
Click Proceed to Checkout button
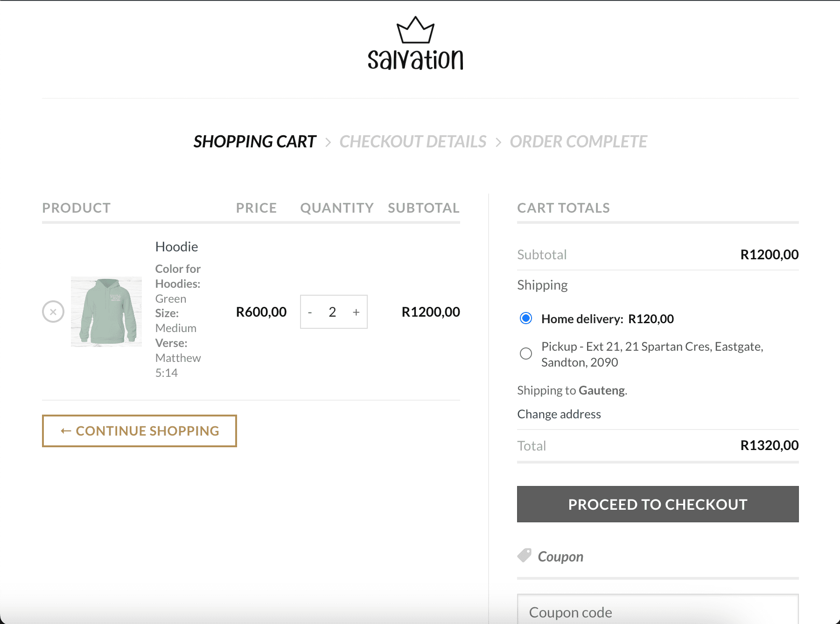658,504
